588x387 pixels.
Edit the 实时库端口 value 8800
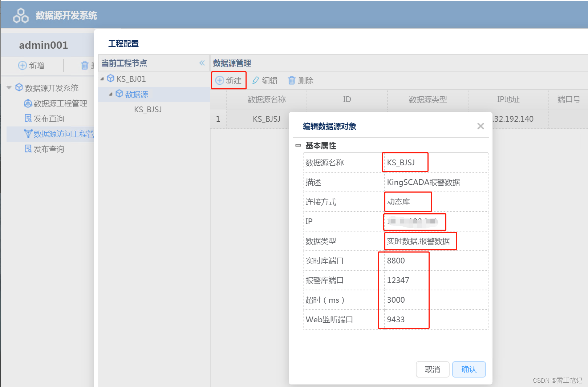coord(436,261)
